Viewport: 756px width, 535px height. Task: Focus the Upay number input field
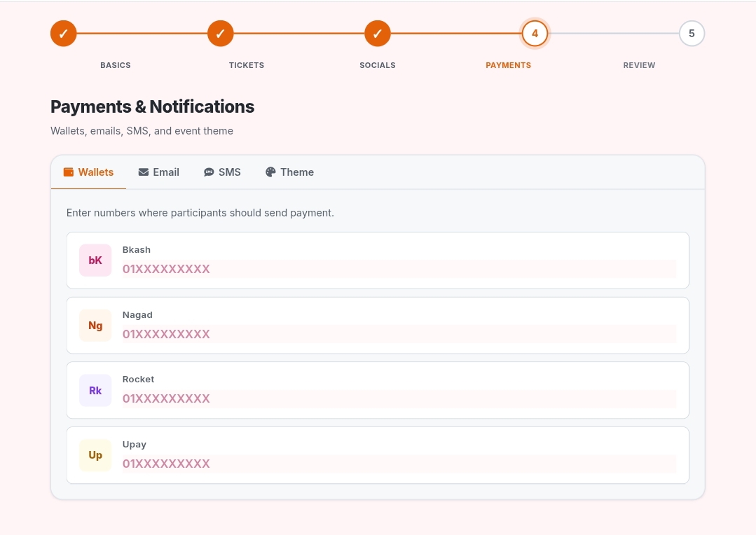399,464
